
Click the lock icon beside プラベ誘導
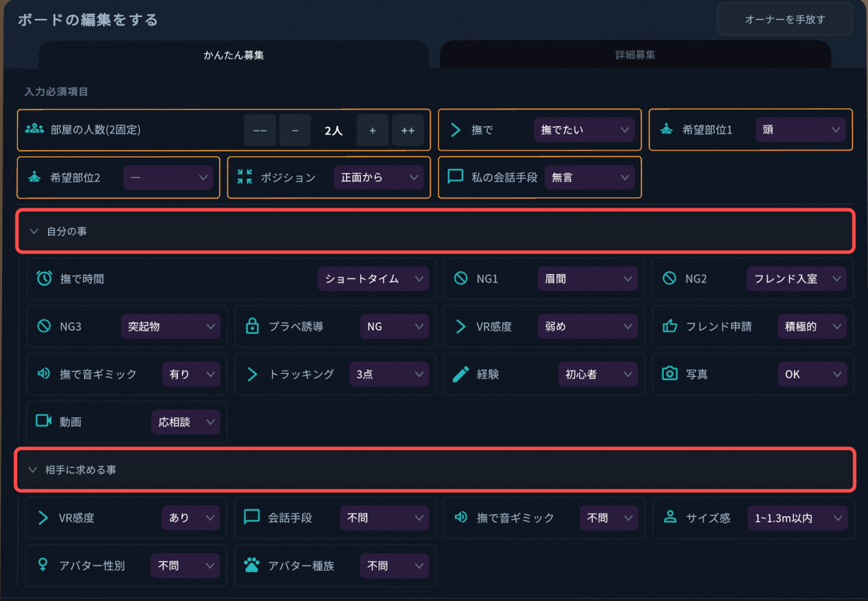pos(252,326)
